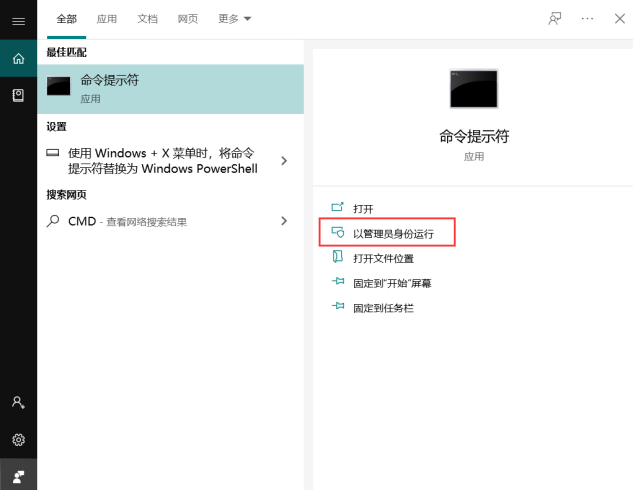This screenshot has width=633, height=491.
Task: Open the notebook icon in sidebar
Action: pos(18,95)
